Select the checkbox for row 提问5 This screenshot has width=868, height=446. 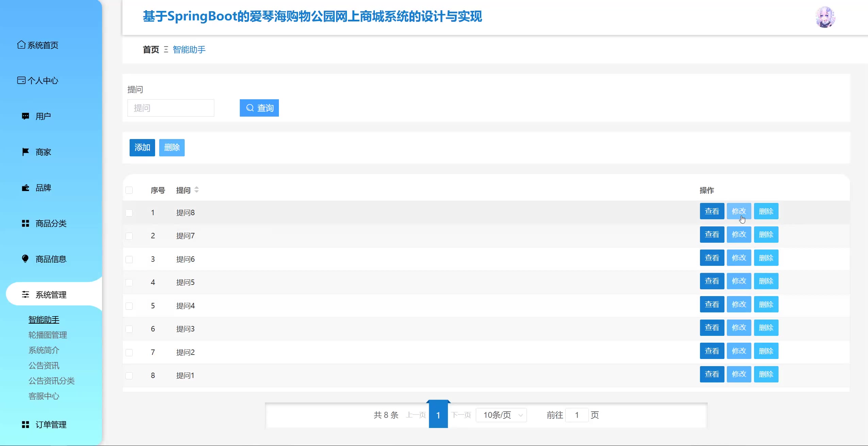click(x=129, y=282)
